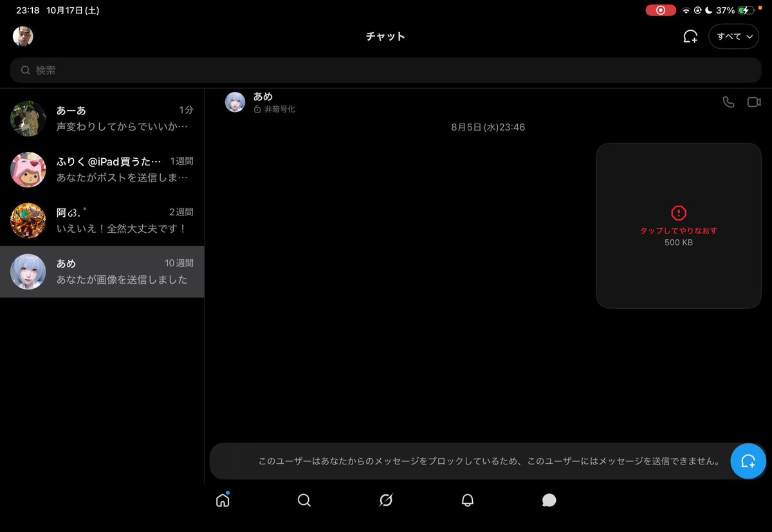Image resolution: width=772 pixels, height=532 pixels.
Task: Open the あーあ conversation
Action: (102, 118)
